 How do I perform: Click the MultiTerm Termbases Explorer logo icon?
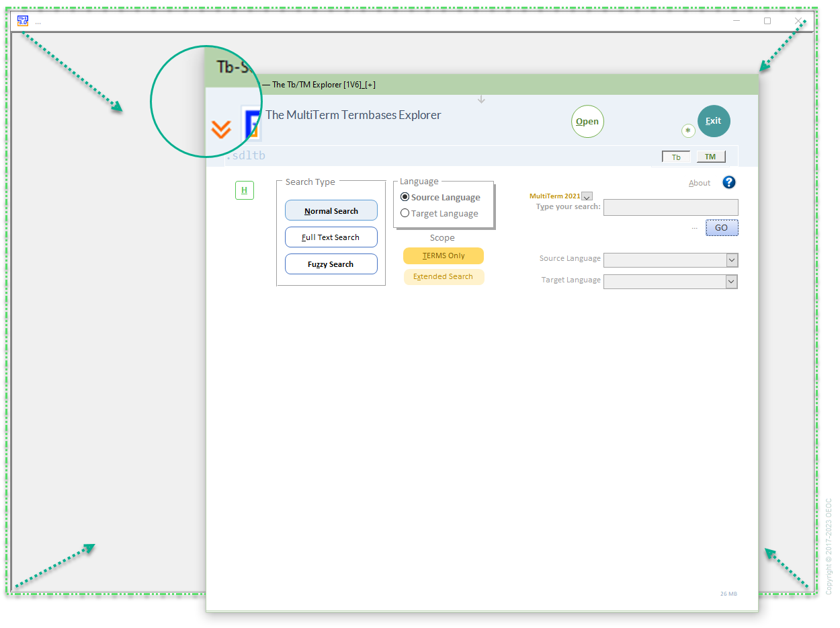click(x=252, y=124)
